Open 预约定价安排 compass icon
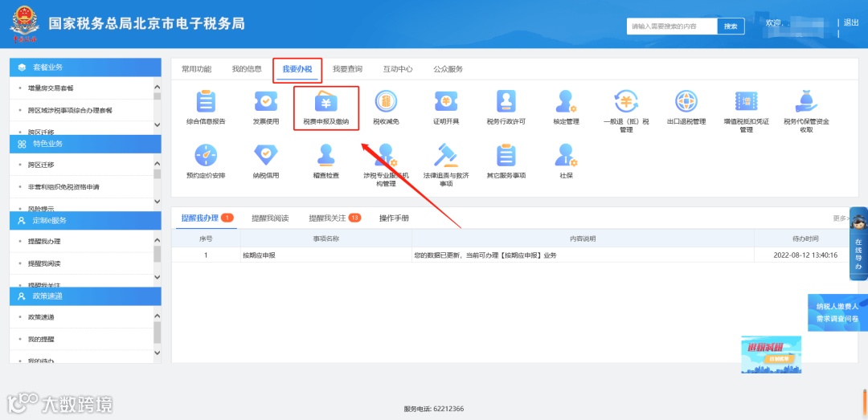Image resolution: width=868 pixels, height=420 pixels. 206,155
